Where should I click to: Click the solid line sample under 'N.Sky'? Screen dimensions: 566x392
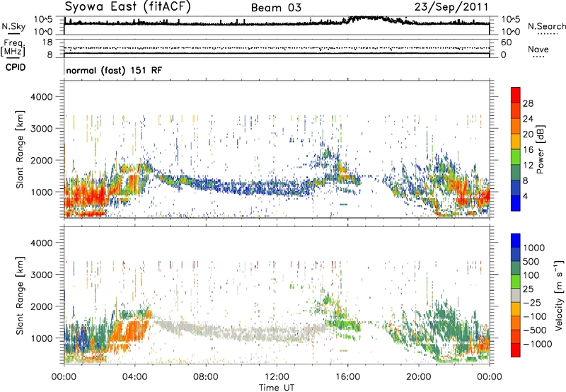tap(13, 33)
